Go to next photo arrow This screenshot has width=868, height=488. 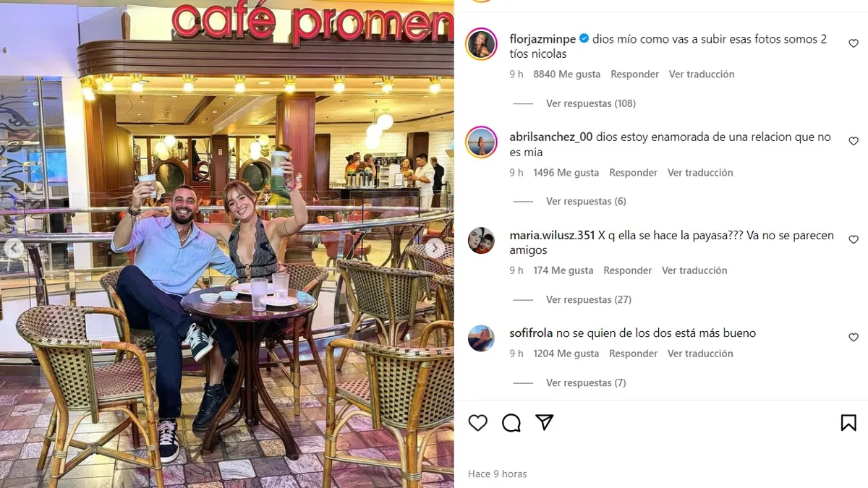pyautogui.click(x=435, y=247)
